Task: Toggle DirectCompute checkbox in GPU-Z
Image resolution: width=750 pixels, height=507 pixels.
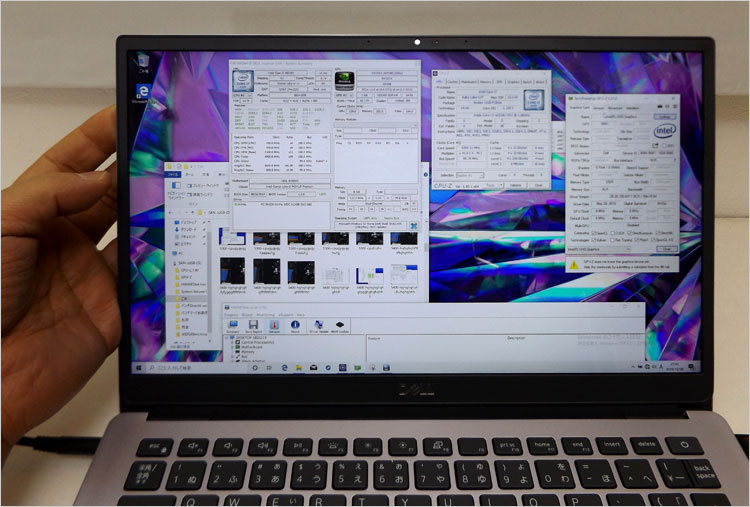Action: (630, 233)
